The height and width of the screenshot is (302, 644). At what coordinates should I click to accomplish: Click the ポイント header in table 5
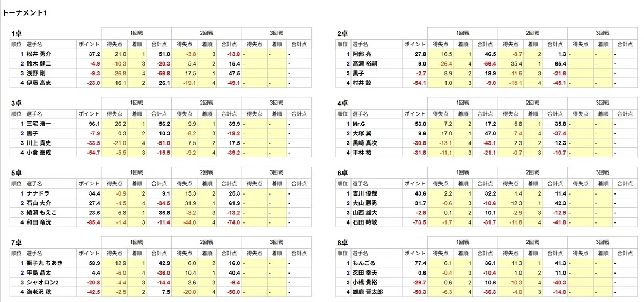coord(89,183)
